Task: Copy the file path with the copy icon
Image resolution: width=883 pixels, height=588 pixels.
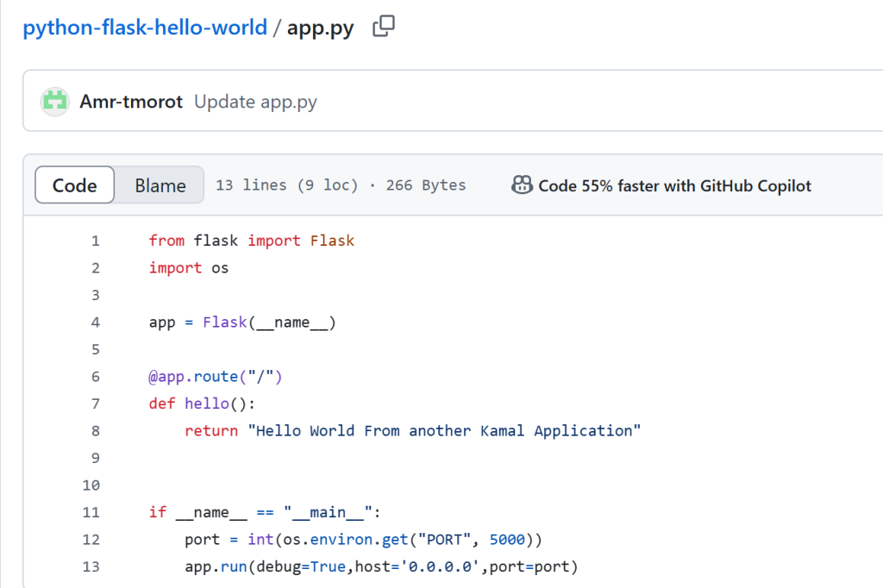Action: pyautogui.click(x=384, y=27)
